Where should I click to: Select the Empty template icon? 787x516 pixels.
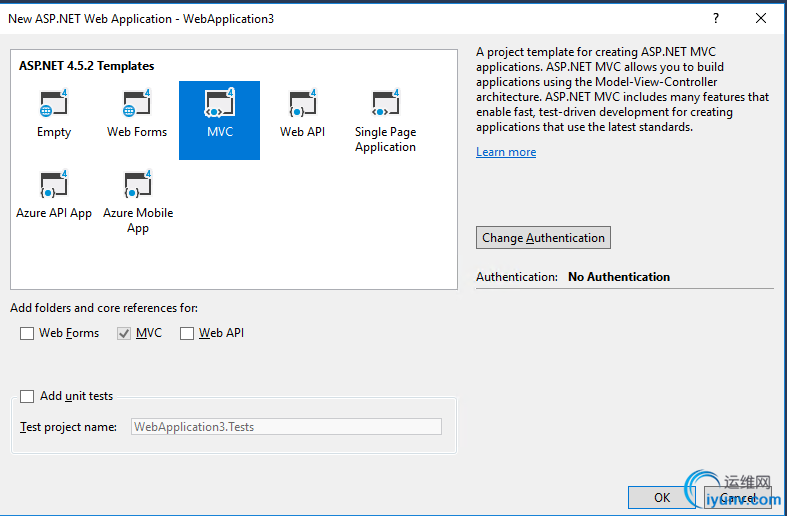[x=54, y=103]
